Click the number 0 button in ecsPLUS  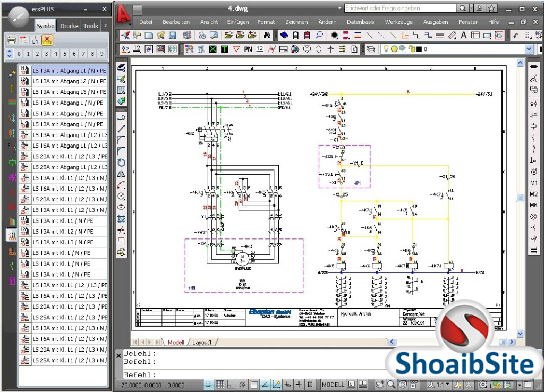coord(19,54)
